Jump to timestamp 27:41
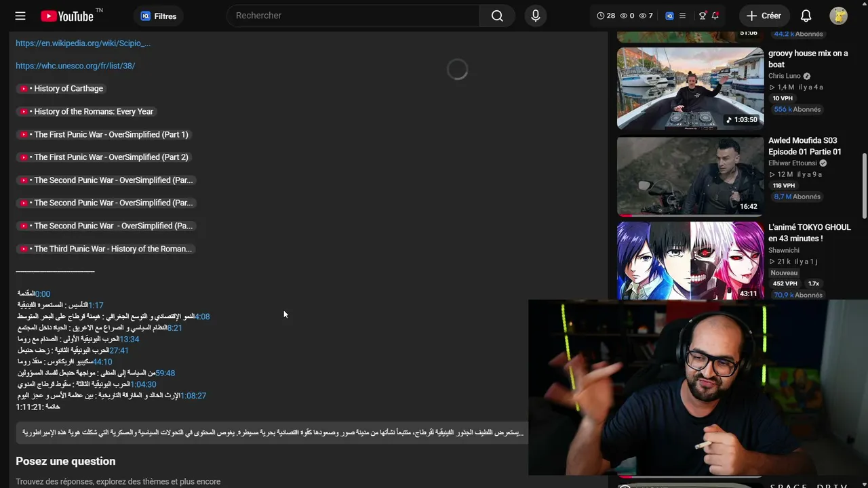 point(119,350)
